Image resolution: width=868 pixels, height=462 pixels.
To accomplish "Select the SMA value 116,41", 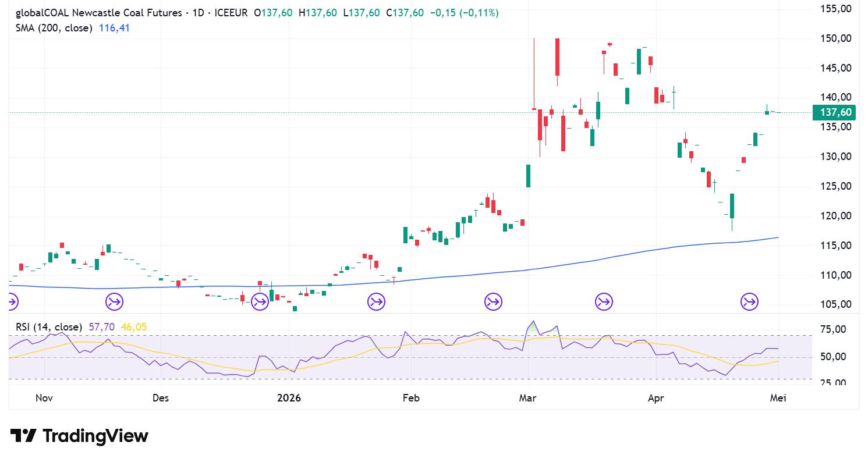I will click(113, 27).
